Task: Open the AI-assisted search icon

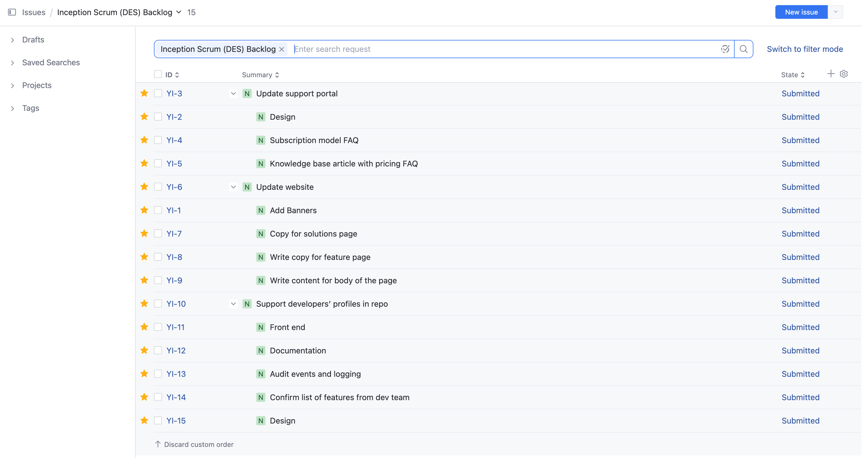Action: tap(725, 49)
